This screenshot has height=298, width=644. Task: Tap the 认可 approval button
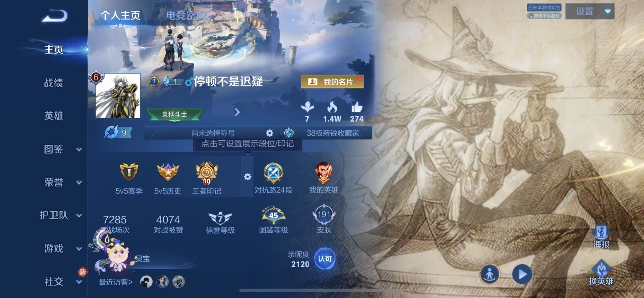(325, 259)
